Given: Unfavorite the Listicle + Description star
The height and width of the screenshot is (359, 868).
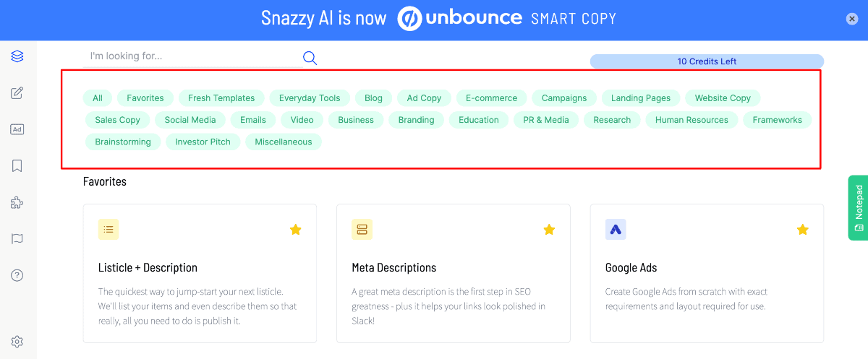Looking at the screenshot, I should click(x=295, y=230).
